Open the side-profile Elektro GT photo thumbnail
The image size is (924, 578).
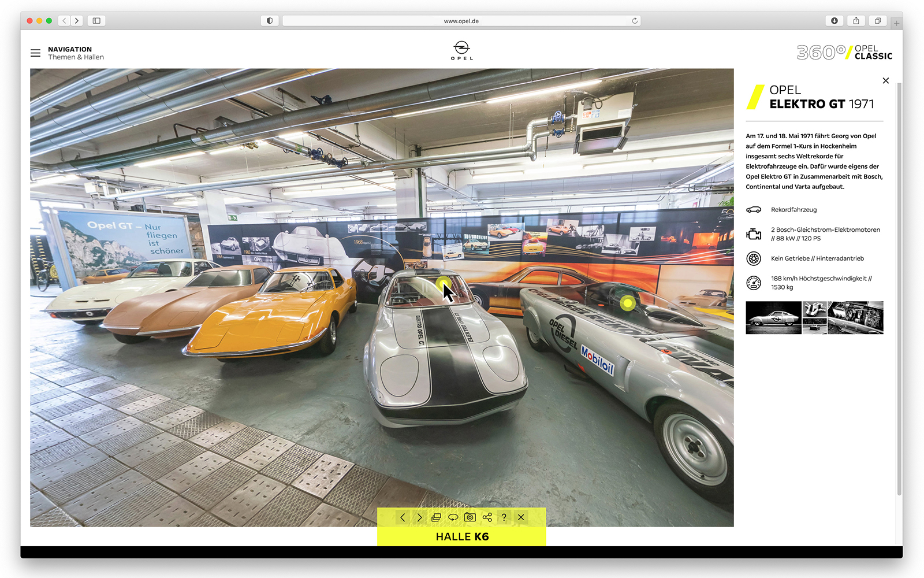[773, 318]
